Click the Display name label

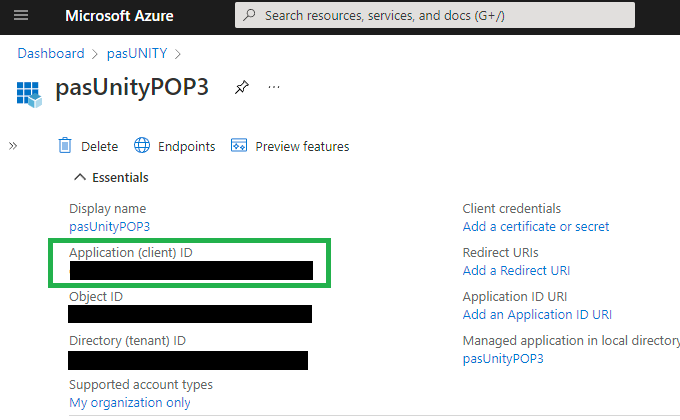point(108,209)
